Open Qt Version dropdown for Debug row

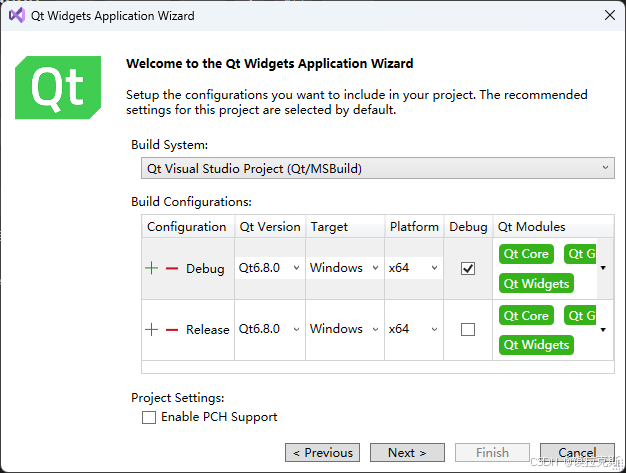point(268,267)
